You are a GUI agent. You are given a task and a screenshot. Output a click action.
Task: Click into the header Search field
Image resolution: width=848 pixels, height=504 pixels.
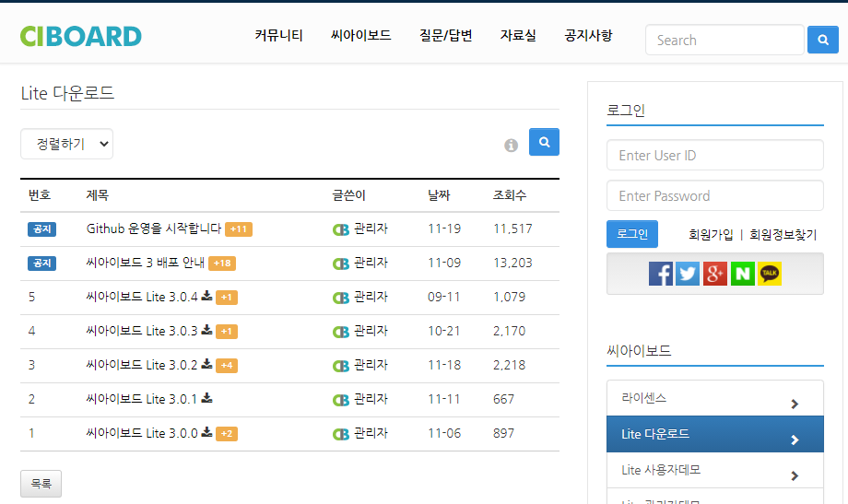coord(724,40)
